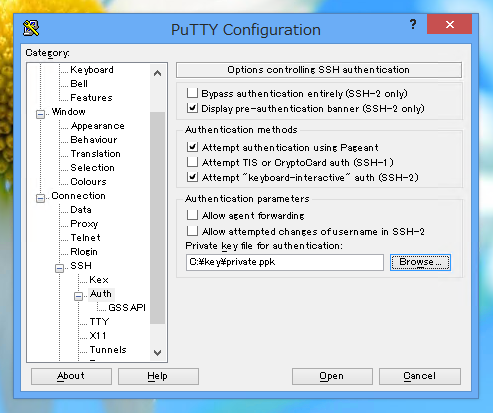Collapse the SSH tree node
The width and height of the screenshot is (493, 413).
point(59,268)
